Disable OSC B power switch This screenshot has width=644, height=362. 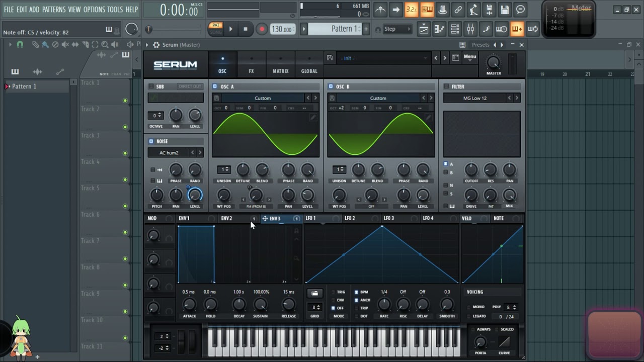[331, 86]
